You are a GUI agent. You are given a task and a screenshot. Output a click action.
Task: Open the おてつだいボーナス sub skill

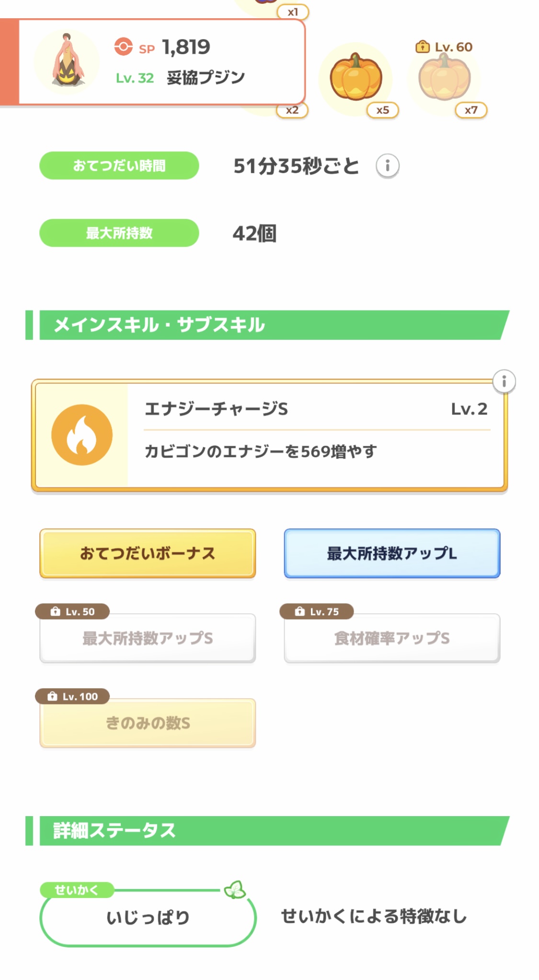[148, 553]
